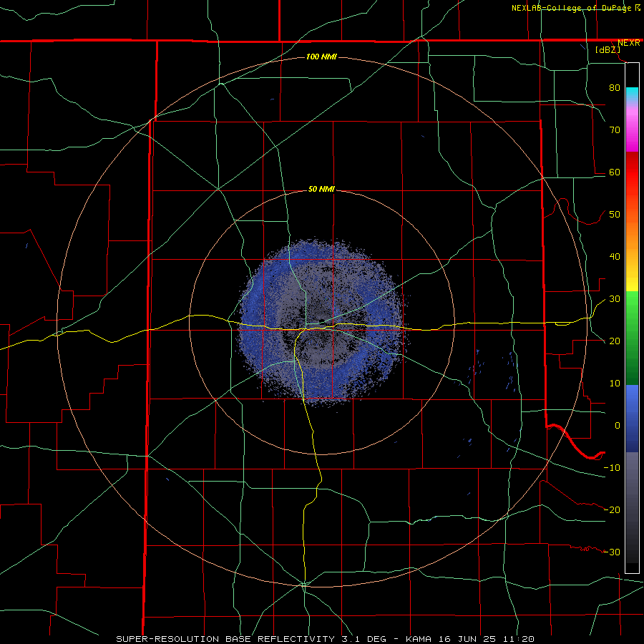Click the -10 value on the dBZ scale
The image size is (644, 644).
612,468
